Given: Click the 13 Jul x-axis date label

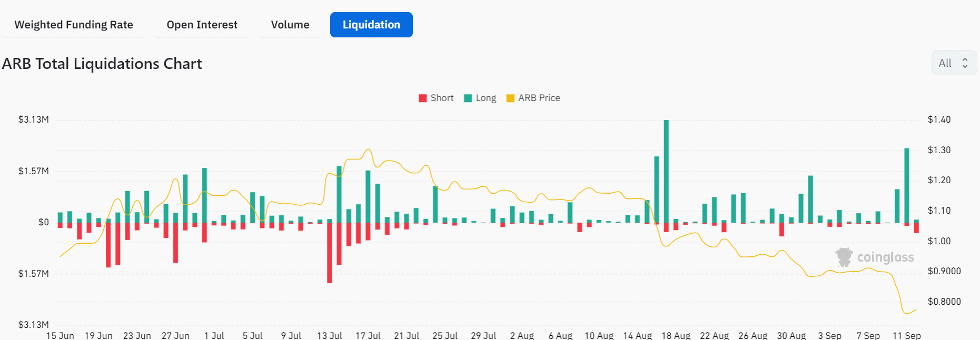Looking at the screenshot, I should (x=329, y=335).
